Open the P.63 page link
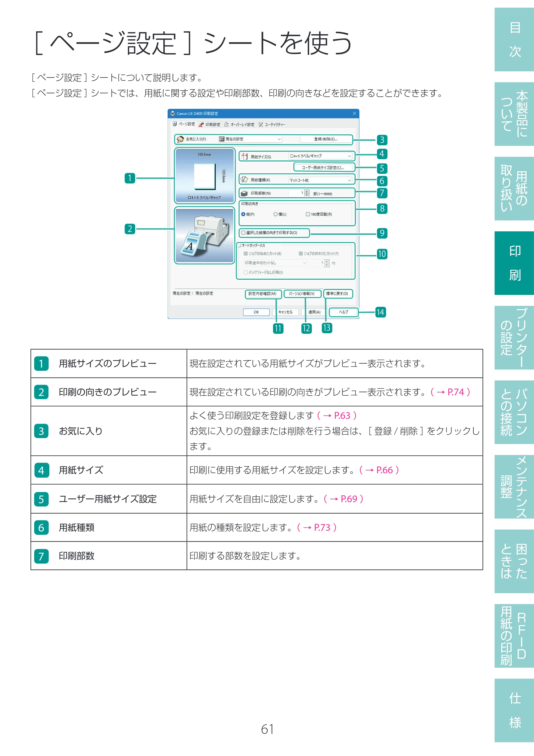Screen dimensions: 534x756 (337, 416)
